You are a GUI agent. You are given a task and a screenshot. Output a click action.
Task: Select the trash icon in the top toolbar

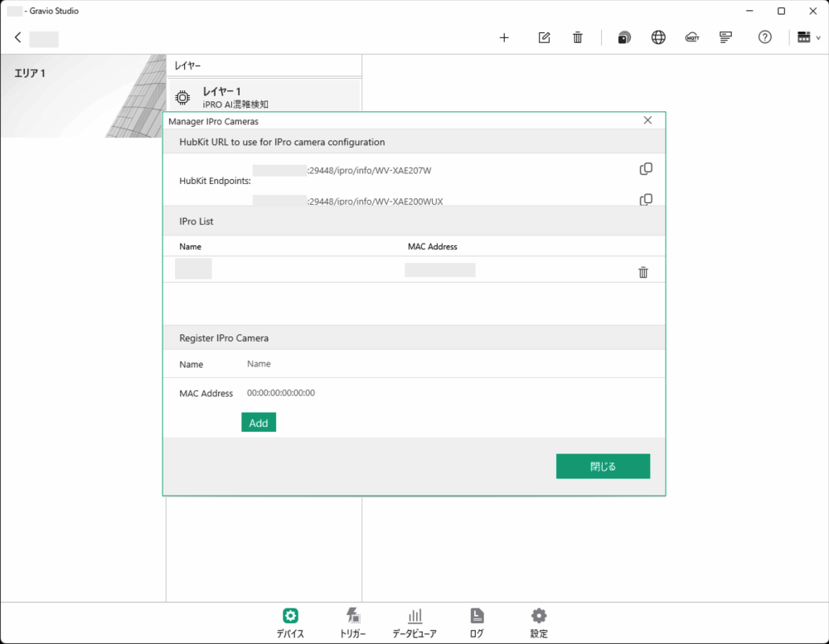click(578, 37)
